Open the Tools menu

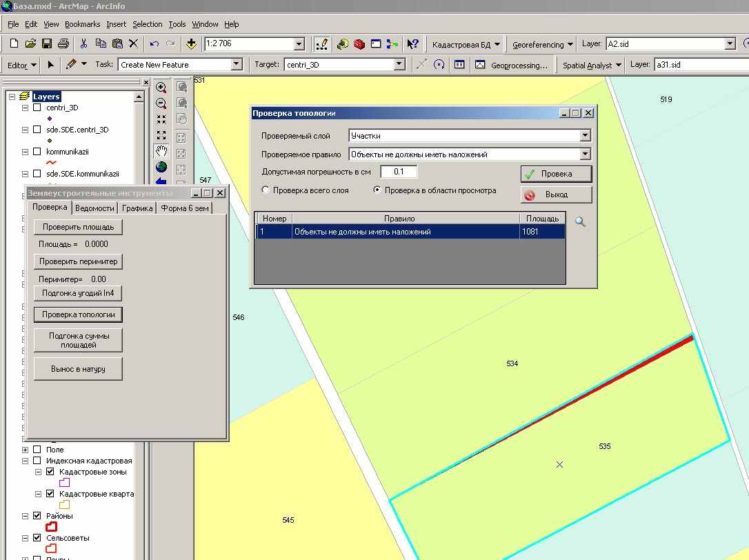177,24
